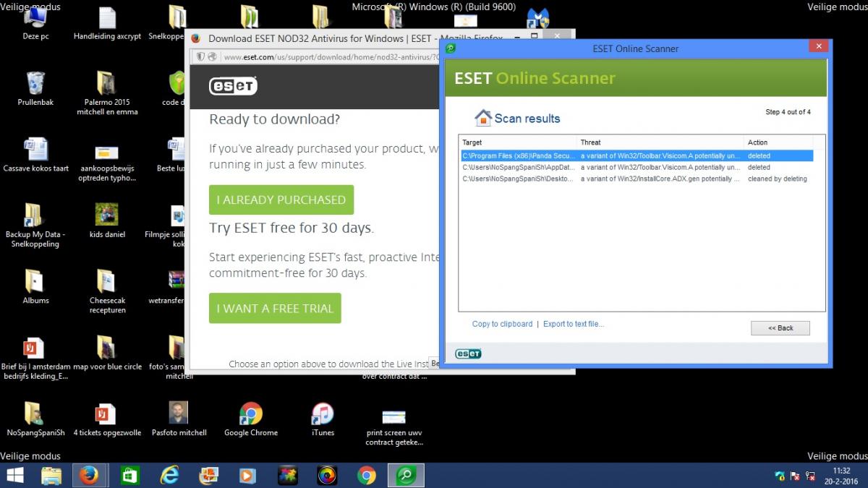Open the Pasfoto mitchell image
Image resolution: width=868 pixels, height=488 pixels.
pos(179,419)
